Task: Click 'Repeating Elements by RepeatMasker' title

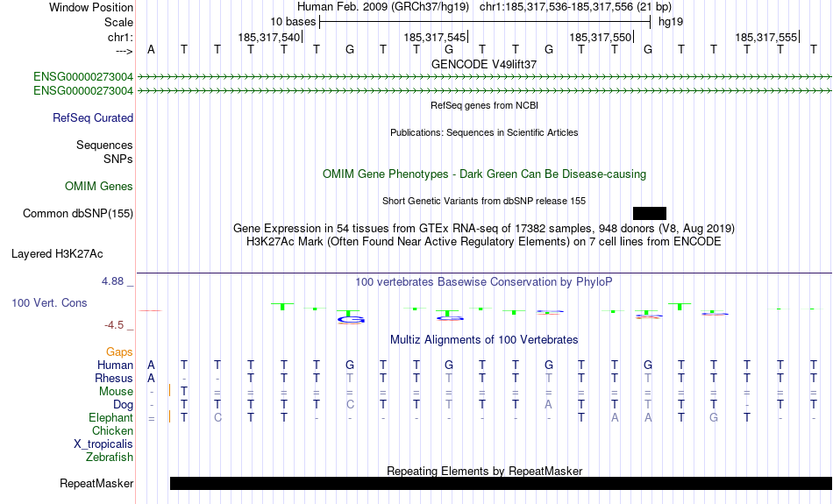Action: (x=485, y=471)
